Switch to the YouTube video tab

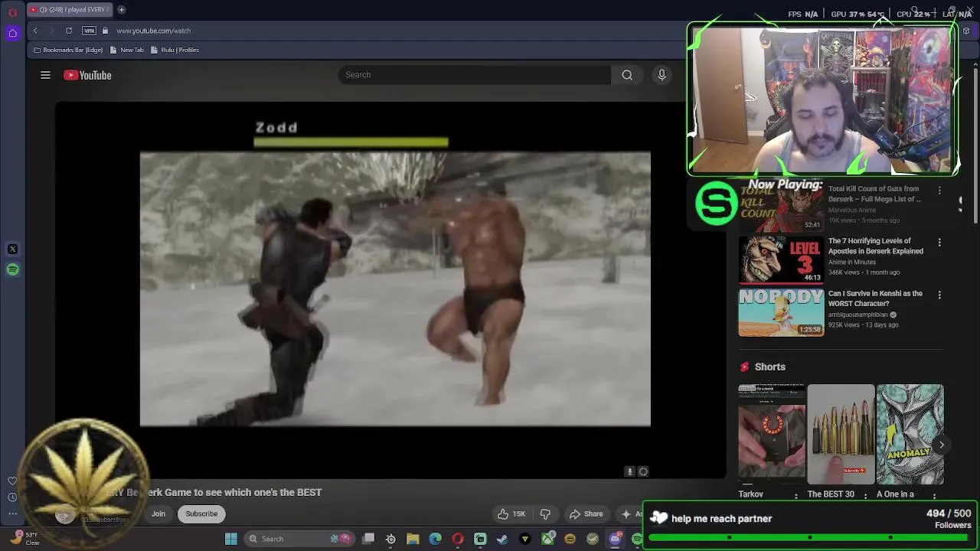point(69,10)
